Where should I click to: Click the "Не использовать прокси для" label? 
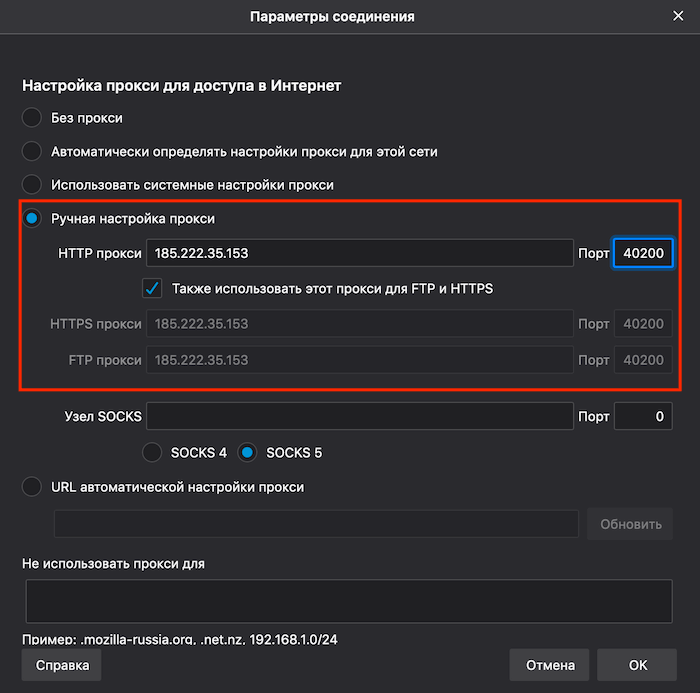pyautogui.click(x=113, y=564)
